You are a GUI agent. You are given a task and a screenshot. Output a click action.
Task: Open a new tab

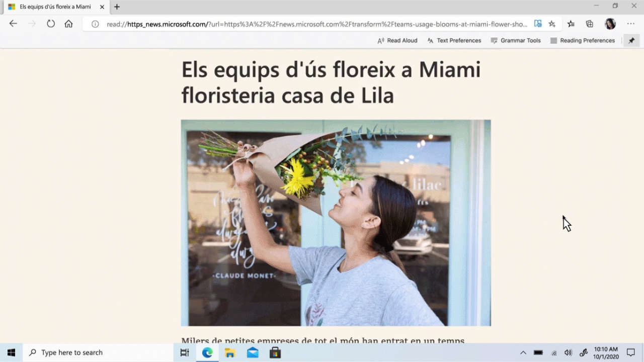point(117,7)
